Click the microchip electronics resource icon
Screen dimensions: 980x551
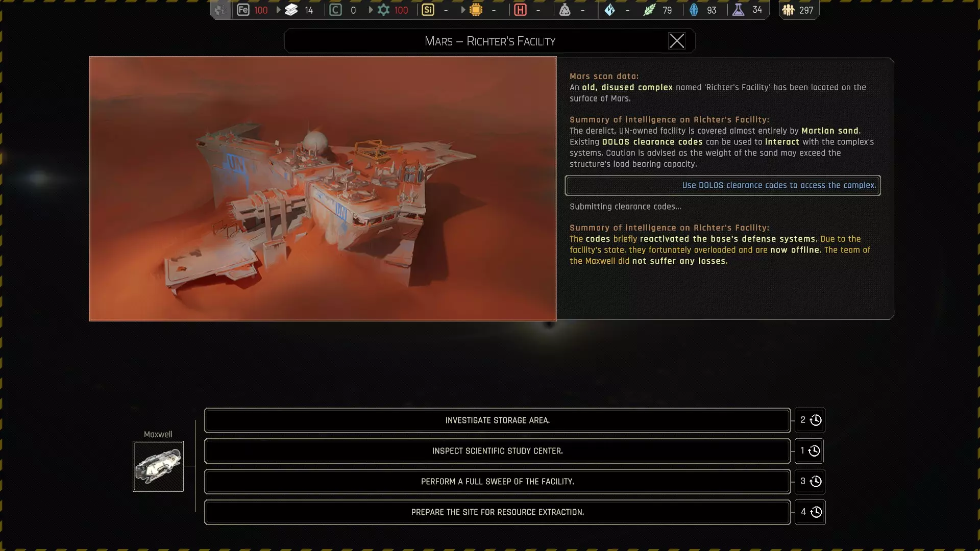(476, 10)
